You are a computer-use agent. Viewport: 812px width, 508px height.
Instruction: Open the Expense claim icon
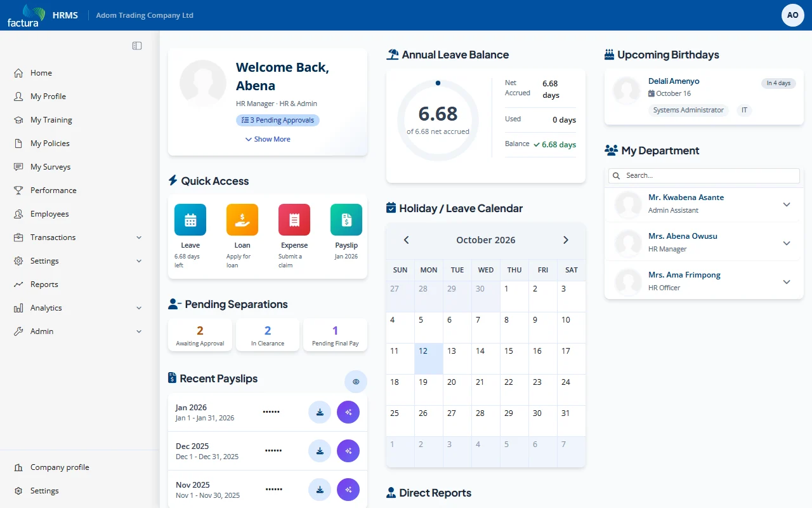(x=294, y=220)
